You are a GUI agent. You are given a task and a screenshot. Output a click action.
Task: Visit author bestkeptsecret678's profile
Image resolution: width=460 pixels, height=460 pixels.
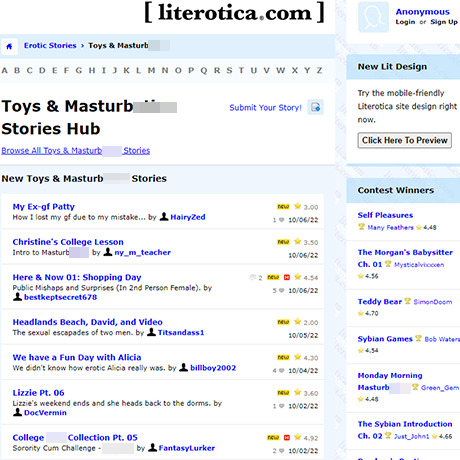pos(60,297)
